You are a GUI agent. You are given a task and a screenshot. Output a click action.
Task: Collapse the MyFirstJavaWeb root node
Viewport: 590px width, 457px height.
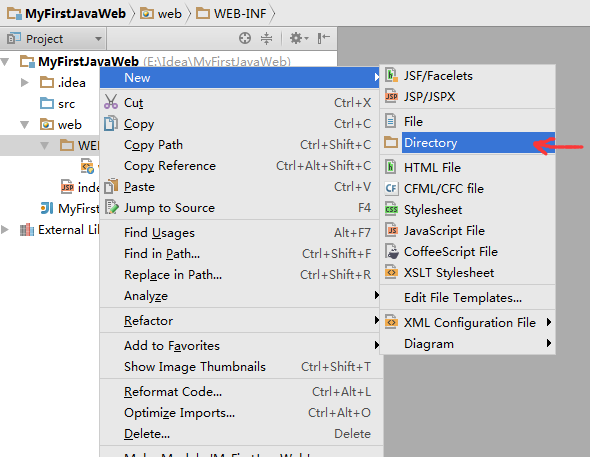tap(5, 61)
